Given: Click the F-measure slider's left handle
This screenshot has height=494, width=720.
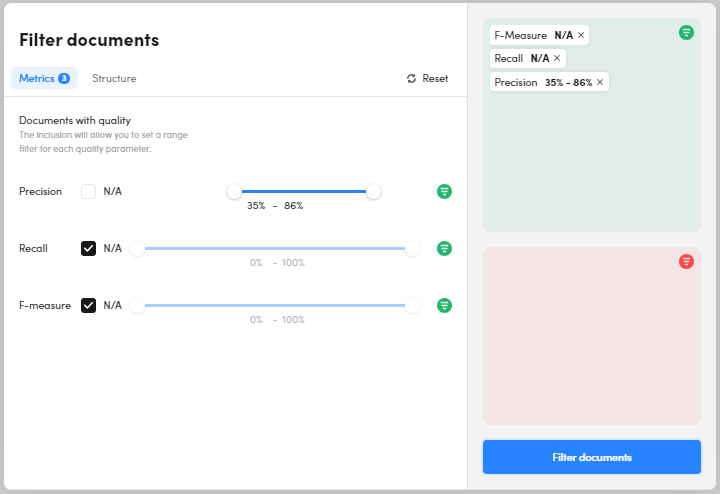Looking at the screenshot, I should pos(138,305).
